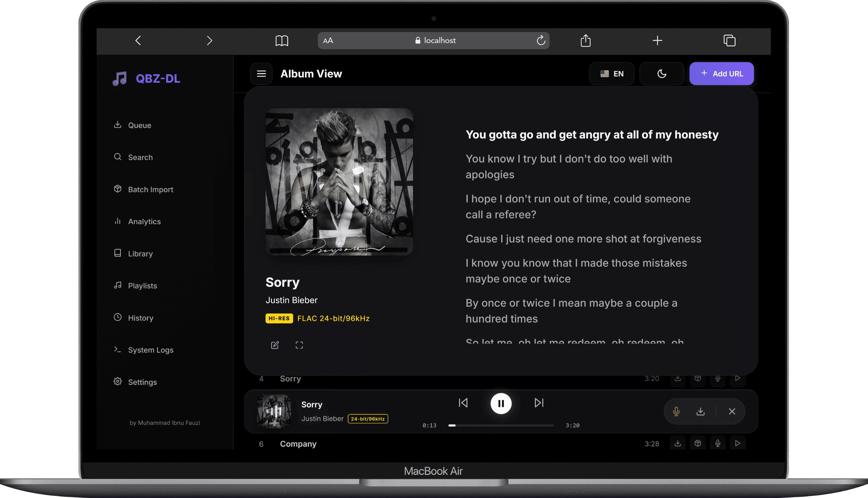Click the Safari reload page icon
868x498 pixels.
541,40
